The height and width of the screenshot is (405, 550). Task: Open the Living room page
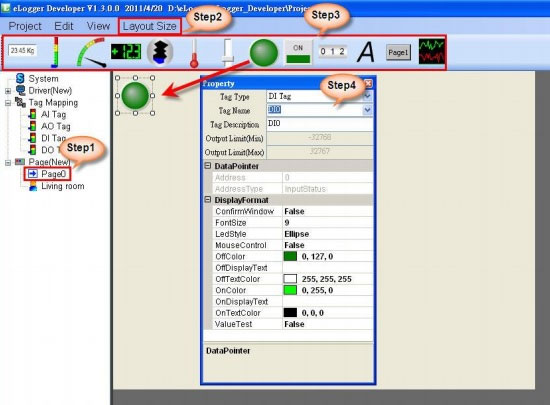[63, 186]
